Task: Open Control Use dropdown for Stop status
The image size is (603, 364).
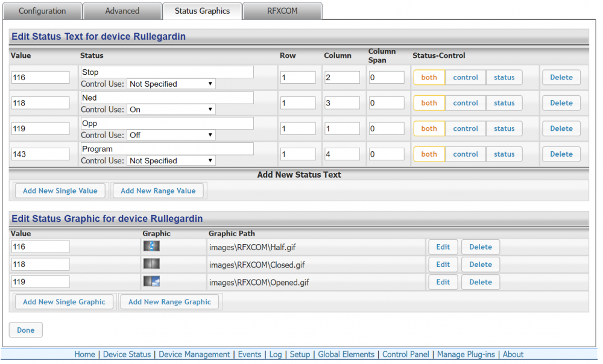Action: pos(171,84)
